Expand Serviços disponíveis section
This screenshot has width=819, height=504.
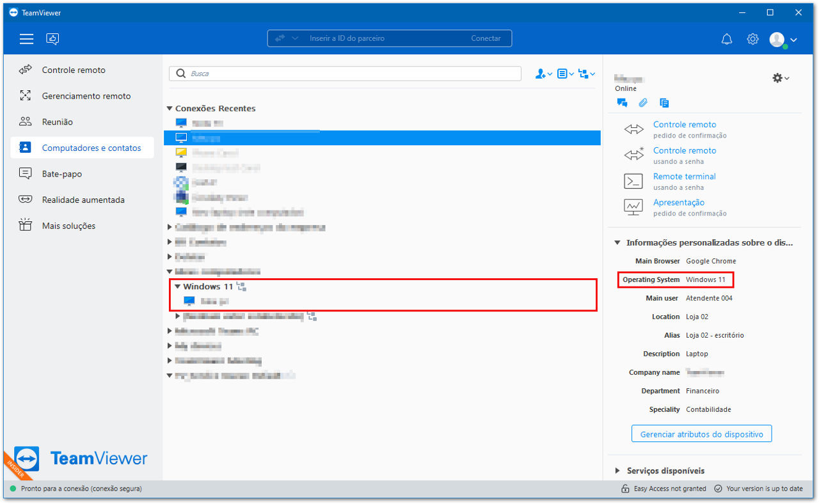pos(617,471)
